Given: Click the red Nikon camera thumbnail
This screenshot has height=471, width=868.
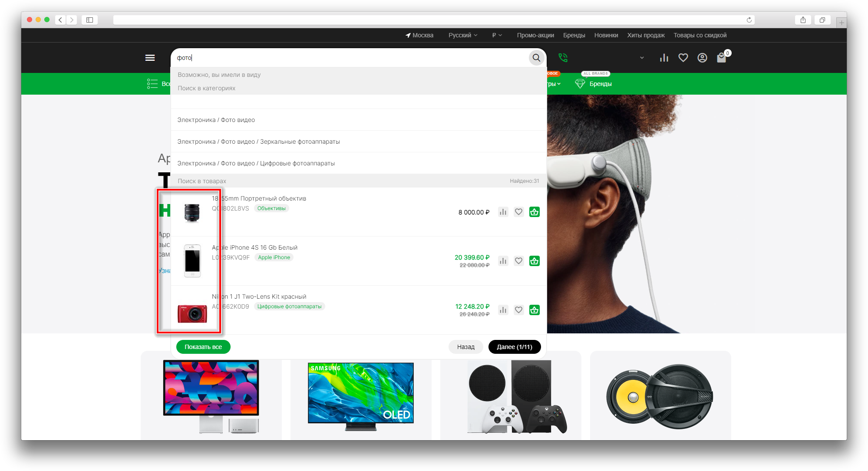Looking at the screenshot, I should 192,313.
